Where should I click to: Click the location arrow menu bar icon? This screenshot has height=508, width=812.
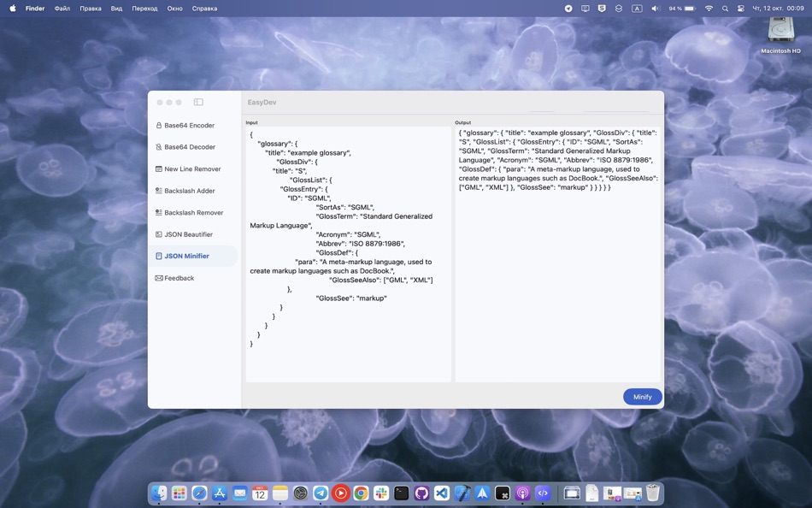pyautogui.click(x=568, y=9)
